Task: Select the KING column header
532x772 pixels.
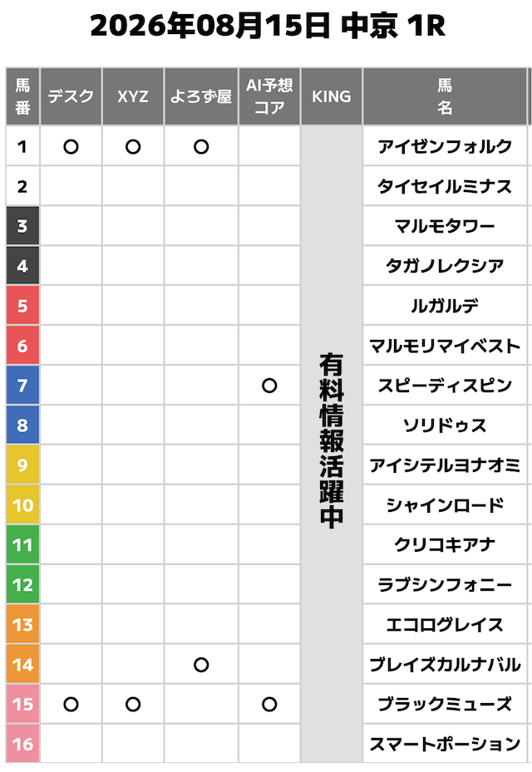Action: [332, 96]
